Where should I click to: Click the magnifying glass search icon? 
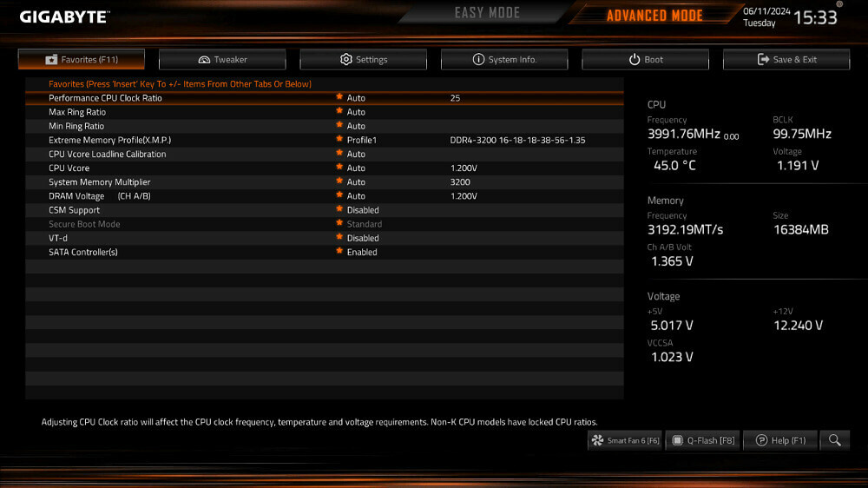[834, 440]
